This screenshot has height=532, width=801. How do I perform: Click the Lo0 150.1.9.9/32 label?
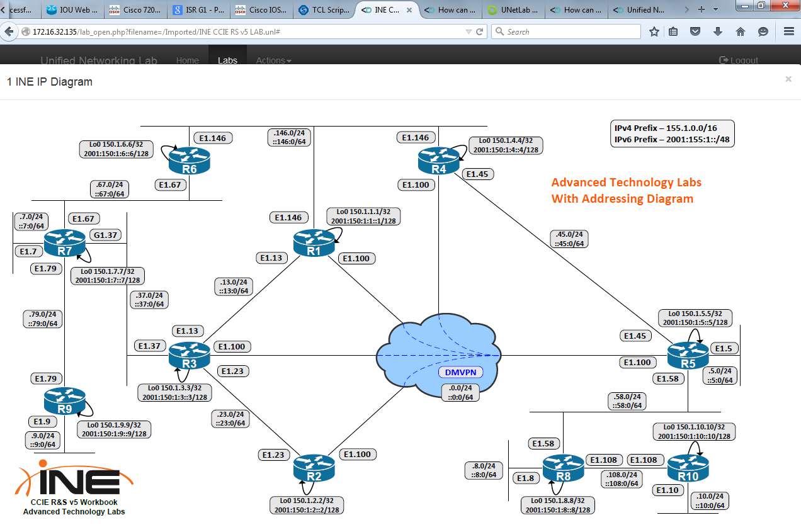tap(114, 429)
